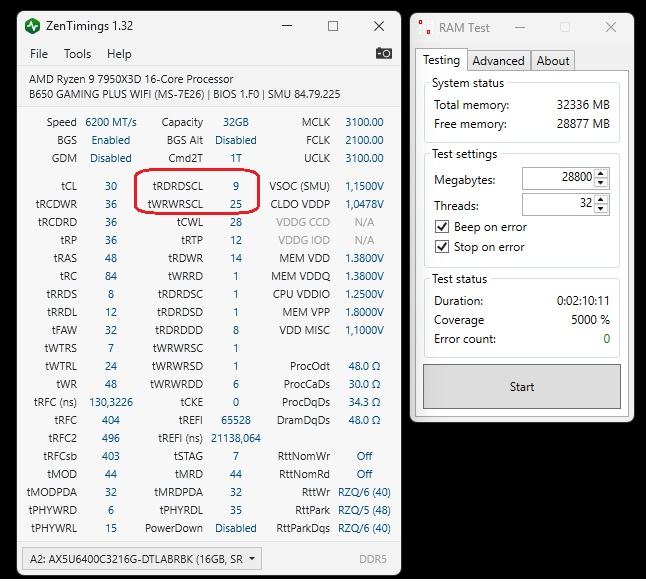
Task: Select the Speed value 6200 MT/s
Action: [111, 122]
